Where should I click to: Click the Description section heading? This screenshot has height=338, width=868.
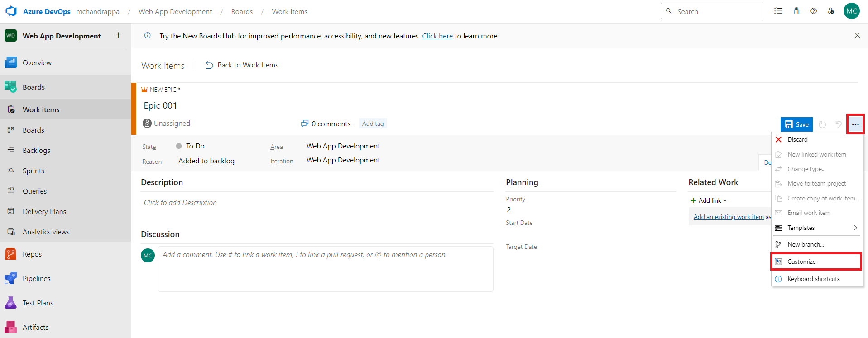pos(162,182)
